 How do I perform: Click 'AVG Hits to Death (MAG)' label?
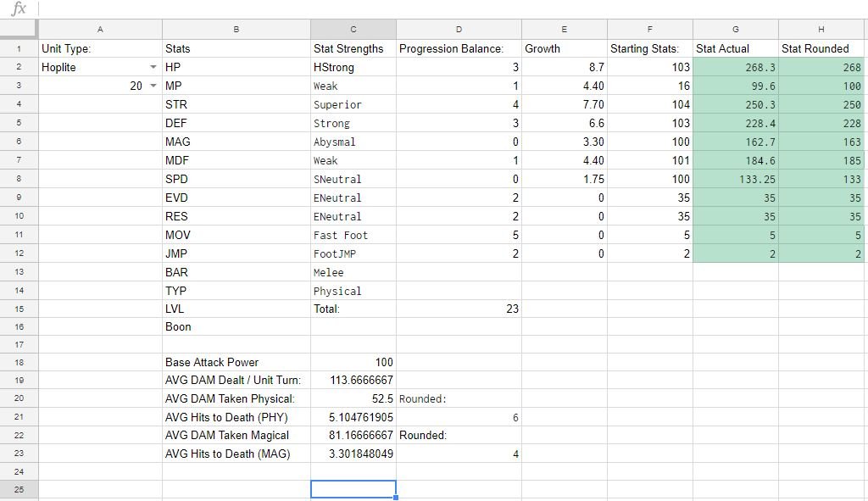(x=236, y=454)
